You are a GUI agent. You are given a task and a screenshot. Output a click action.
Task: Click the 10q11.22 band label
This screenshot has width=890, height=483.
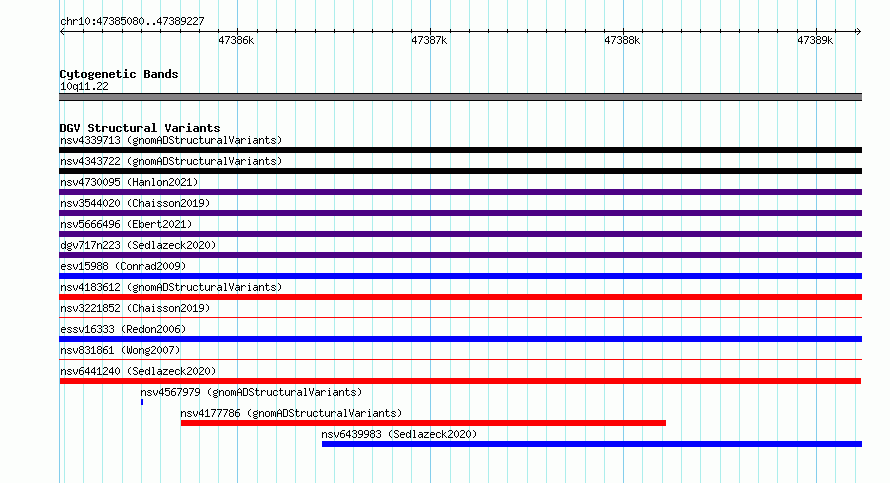[x=84, y=86]
